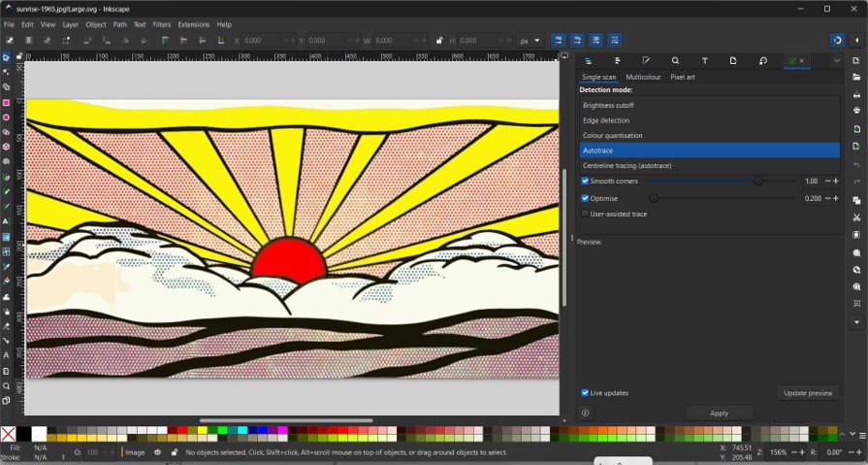This screenshot has width=868, height=465.
Task: Choose Centreline tracing (autotrace) mode
Action: (x=710, y=165)
